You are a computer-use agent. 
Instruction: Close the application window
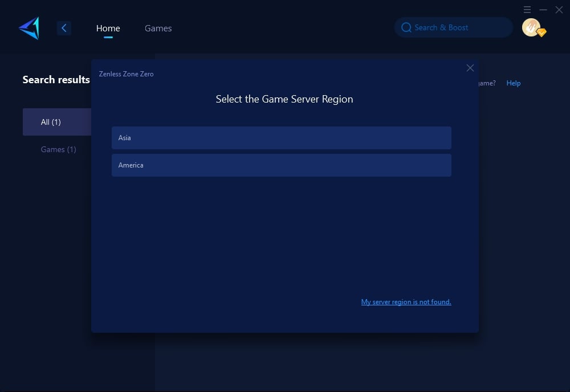559,10
